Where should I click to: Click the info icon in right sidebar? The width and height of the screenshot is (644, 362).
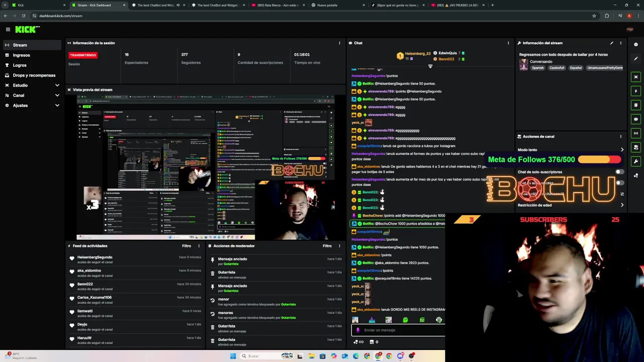636,45
